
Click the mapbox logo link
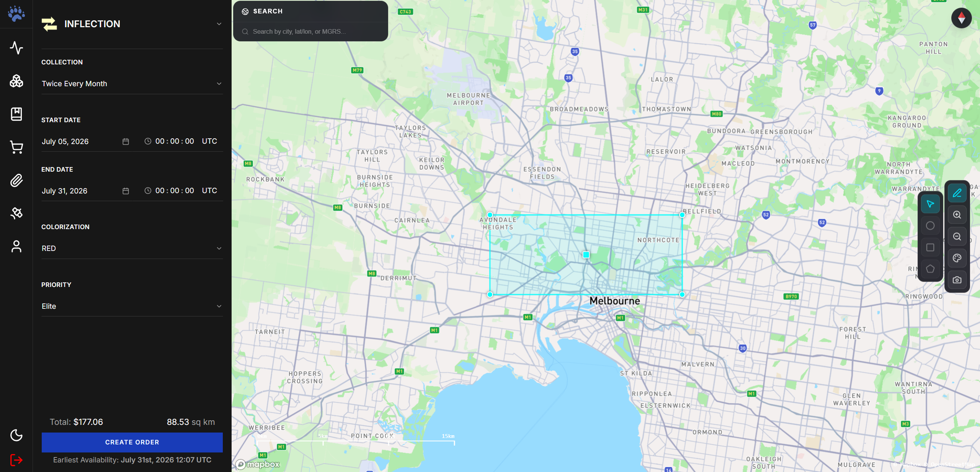coord(258,464)
